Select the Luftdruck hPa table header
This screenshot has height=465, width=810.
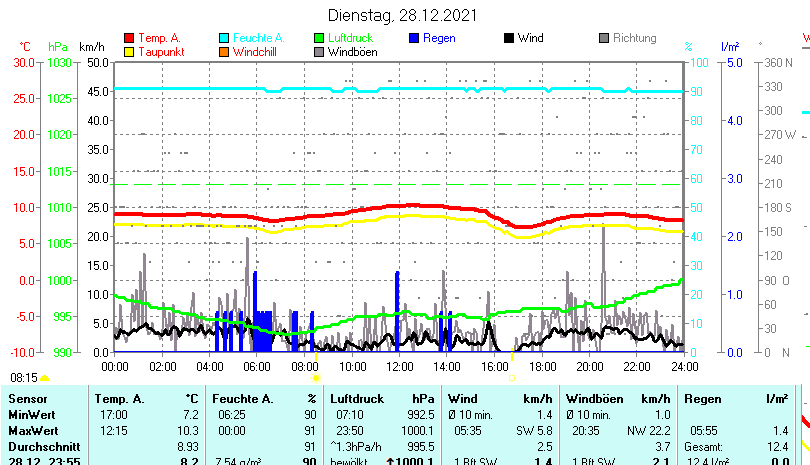tap(382, 399)
